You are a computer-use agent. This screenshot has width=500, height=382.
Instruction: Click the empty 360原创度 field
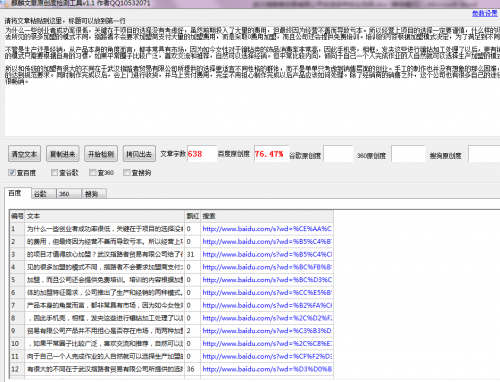click(408, 154)
